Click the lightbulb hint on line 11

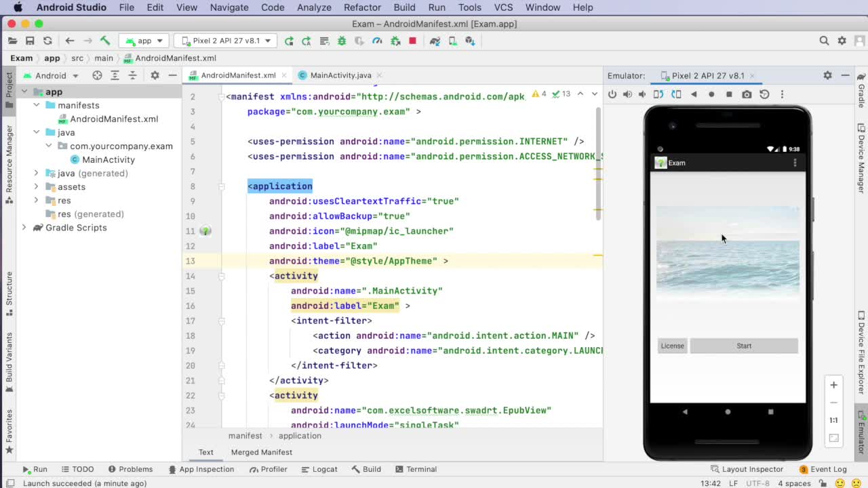pyautogui.click(x=205, y=231)
